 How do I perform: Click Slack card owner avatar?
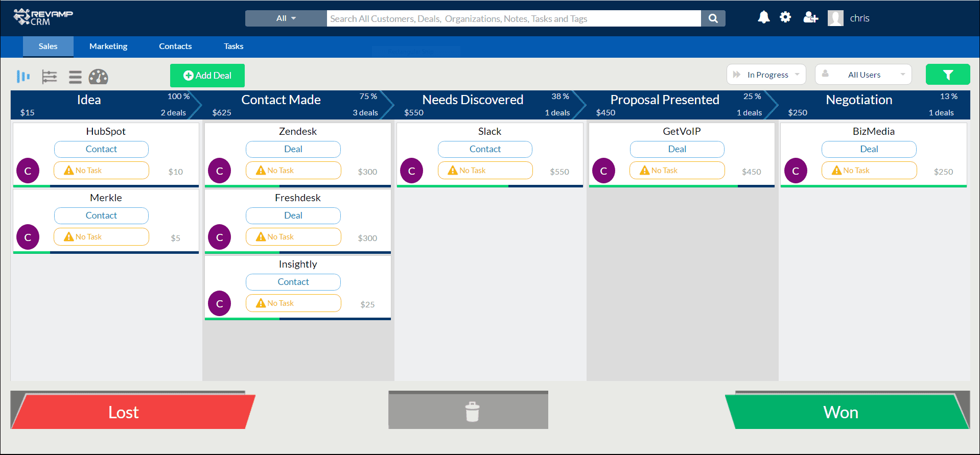(x=411, y=171)
